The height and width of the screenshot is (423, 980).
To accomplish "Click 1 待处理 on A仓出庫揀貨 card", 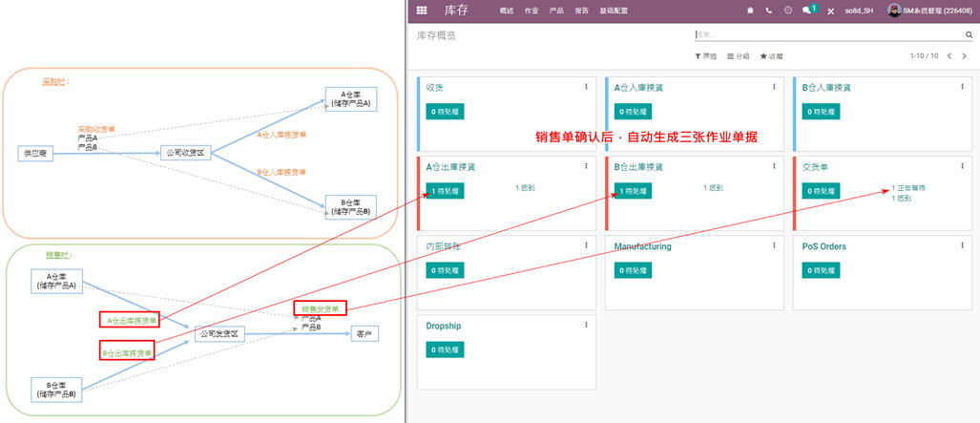I will coord(445,191).
